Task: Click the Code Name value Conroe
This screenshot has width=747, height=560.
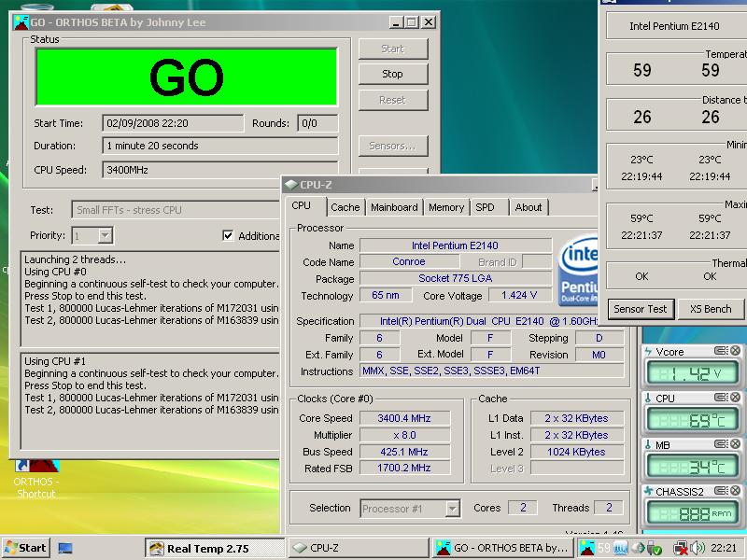Action: pyautogui.click(x=409, y=262)
